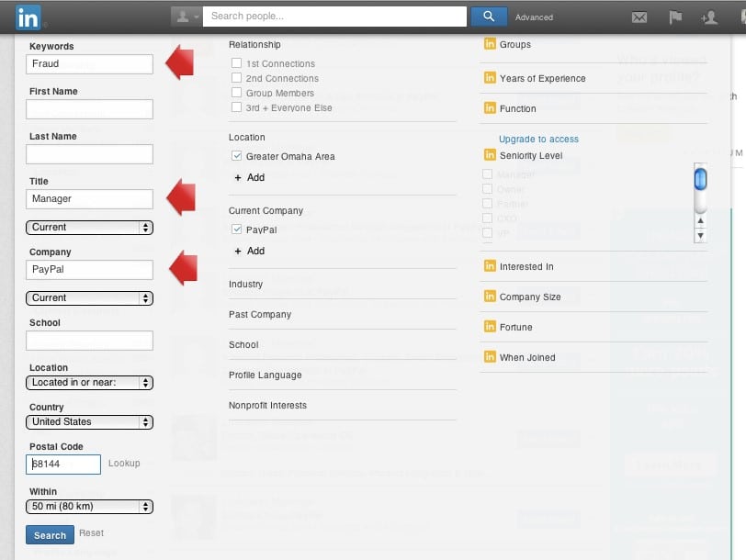Open the people search type selector
Viewport: 746px width, 560px height.
[186, 17]
